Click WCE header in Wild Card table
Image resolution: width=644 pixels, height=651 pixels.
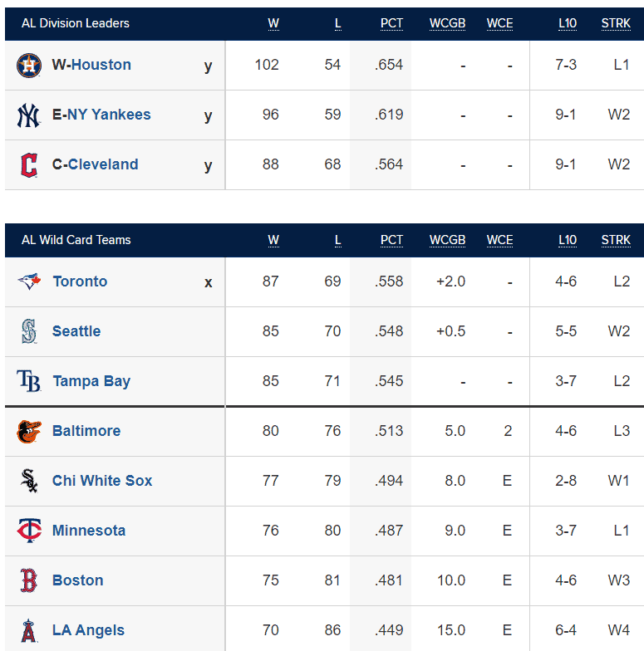coord(499,240)
